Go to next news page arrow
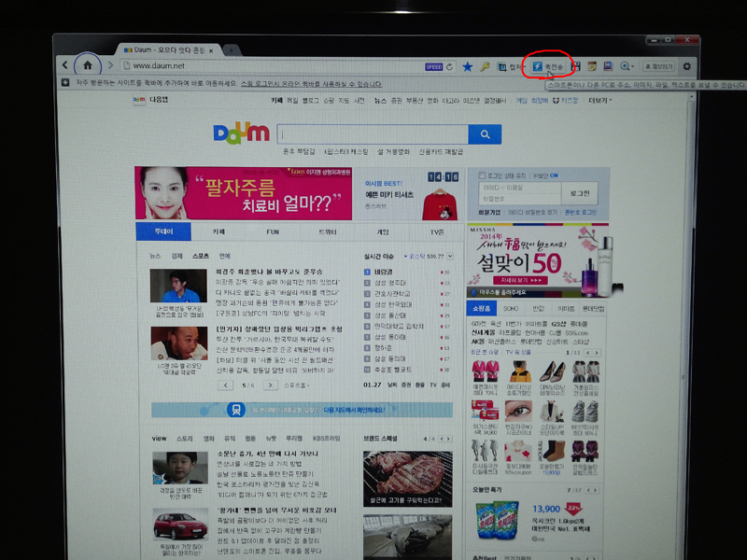Screen dimensions: 747x560 [x=270, y=385]
